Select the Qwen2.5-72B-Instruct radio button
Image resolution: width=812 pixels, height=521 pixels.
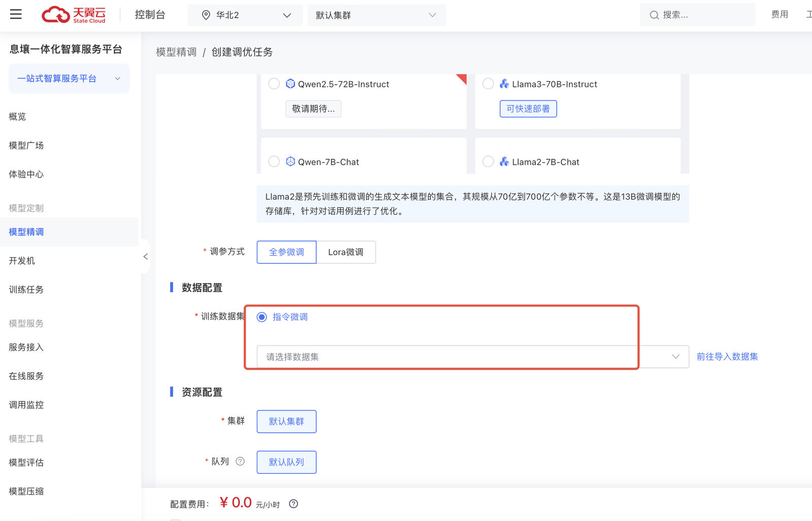coord(274,84)
